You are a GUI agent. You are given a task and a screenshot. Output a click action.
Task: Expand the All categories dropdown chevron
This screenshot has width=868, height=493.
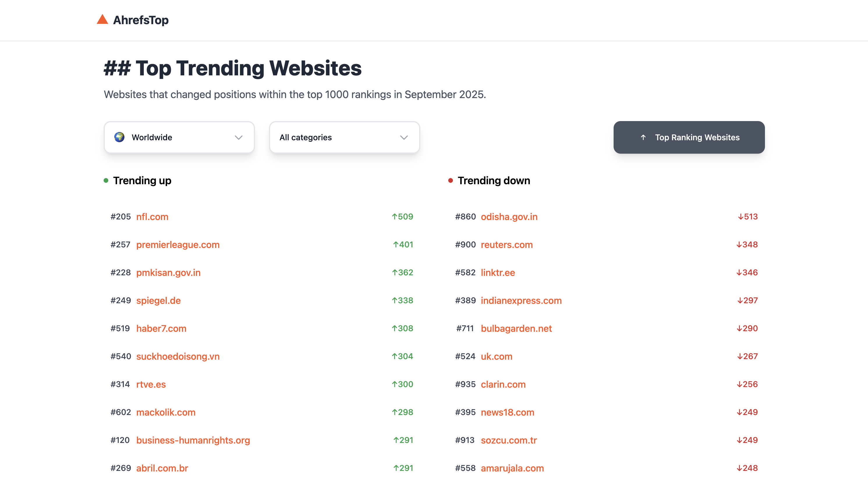point(404,137)
